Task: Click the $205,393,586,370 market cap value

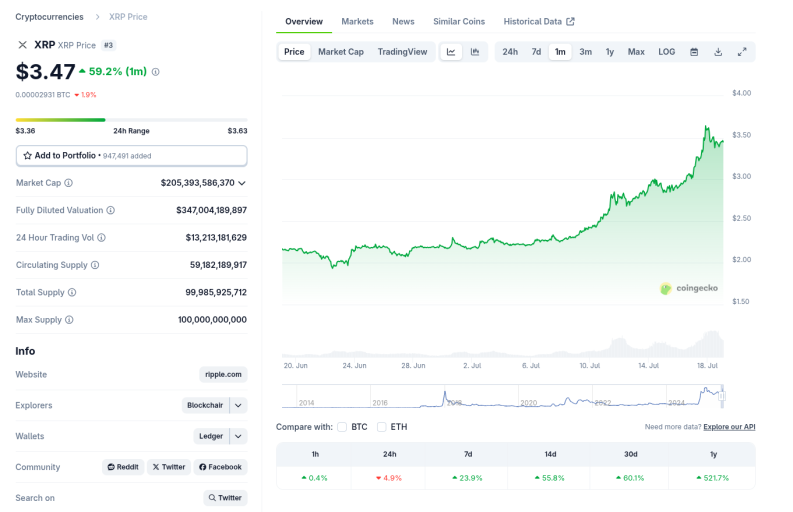Action: coord(198,183)
